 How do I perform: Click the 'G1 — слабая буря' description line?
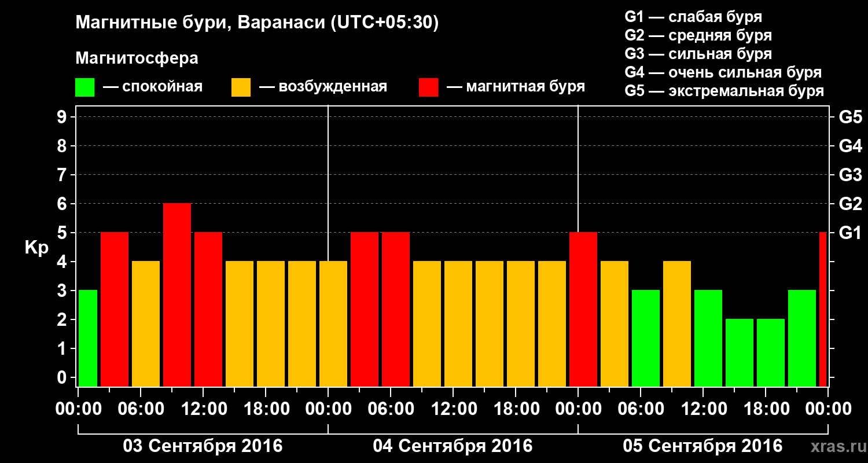pos(693,16)
